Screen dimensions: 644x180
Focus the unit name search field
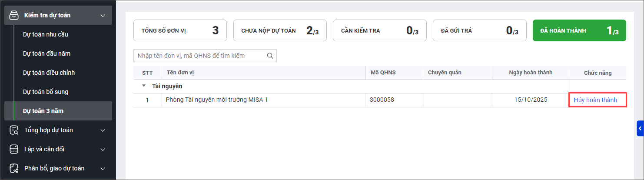pos(200,56)
